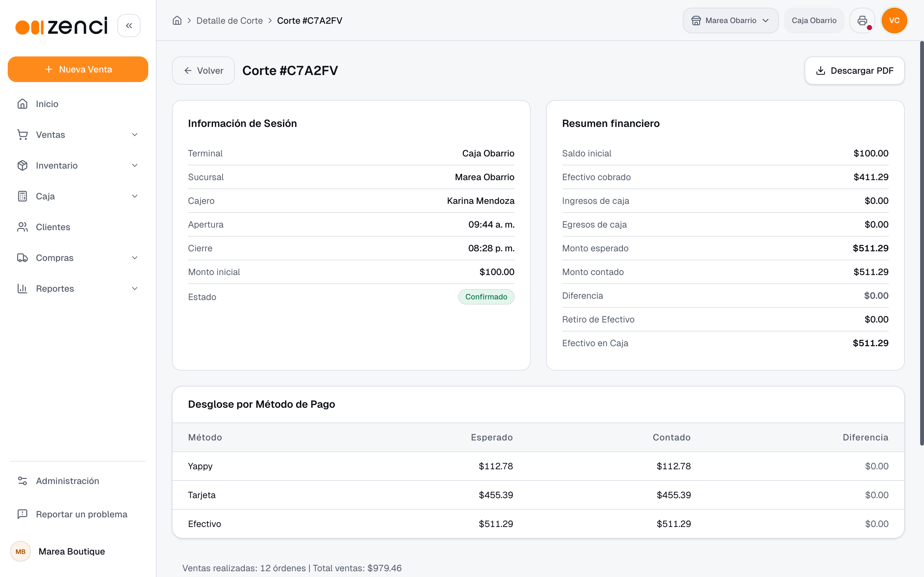Go to Detalle de Corte breadcrumb
This screenshot has height=577, width=924.
click(x=229, y=21)
